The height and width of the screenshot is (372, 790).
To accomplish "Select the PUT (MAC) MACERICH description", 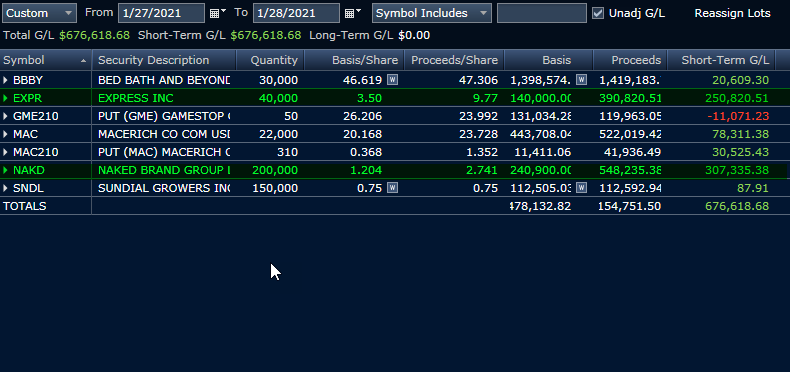I will coord(164,152).
